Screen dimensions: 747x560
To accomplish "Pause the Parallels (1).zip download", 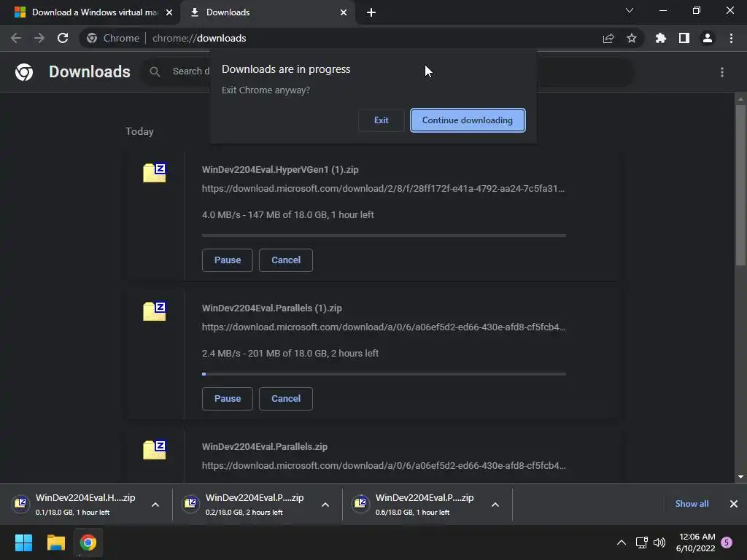I will [x=228, y=399].
